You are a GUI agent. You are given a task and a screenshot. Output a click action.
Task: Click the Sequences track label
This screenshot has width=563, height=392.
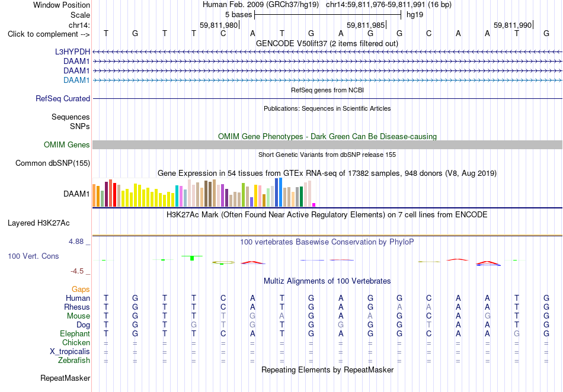tap(71, 117)
